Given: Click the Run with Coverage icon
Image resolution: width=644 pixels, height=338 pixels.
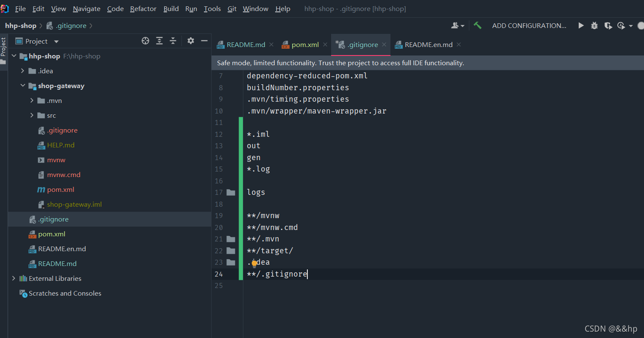Looking at the screenshot, I should (x=608, y=25).
